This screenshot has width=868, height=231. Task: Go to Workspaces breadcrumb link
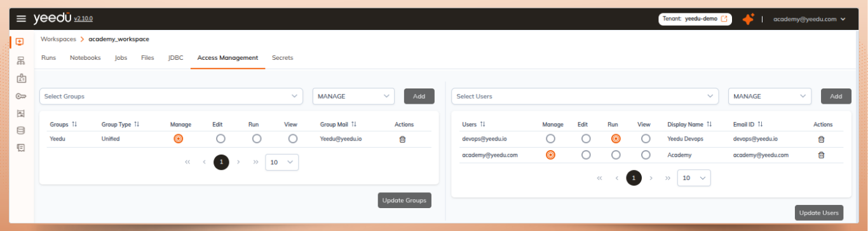click(x=58, y=39)
